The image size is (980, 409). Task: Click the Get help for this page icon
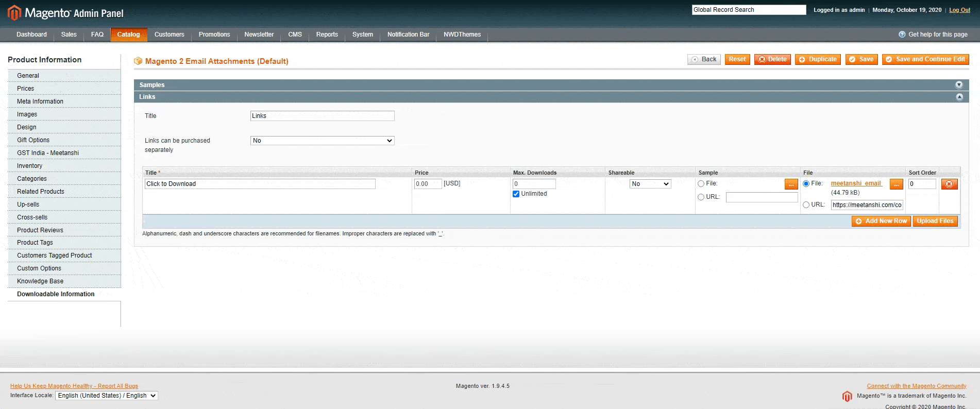tap(902, 35)
